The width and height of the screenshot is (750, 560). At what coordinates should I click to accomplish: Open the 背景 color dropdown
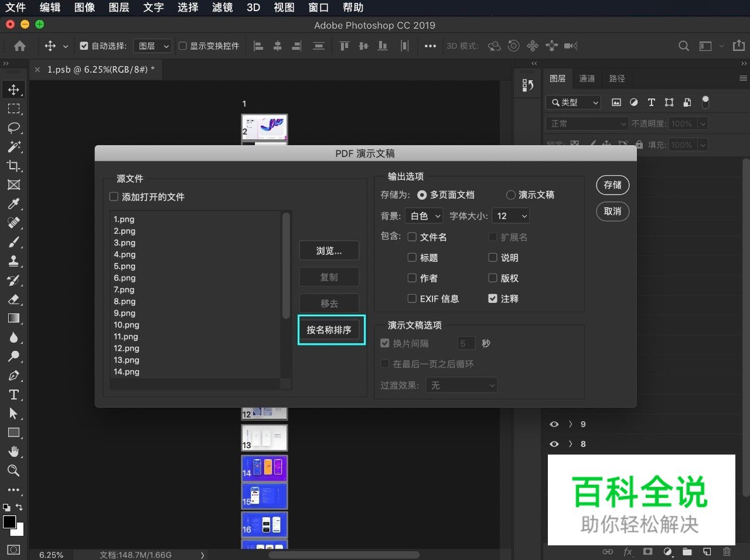[424, 216]
